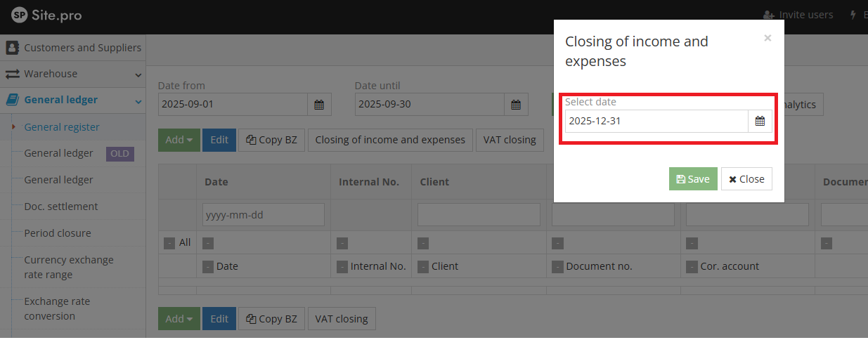Save the closing of income and expenses

pyautogui.click(x=692, y=179)
